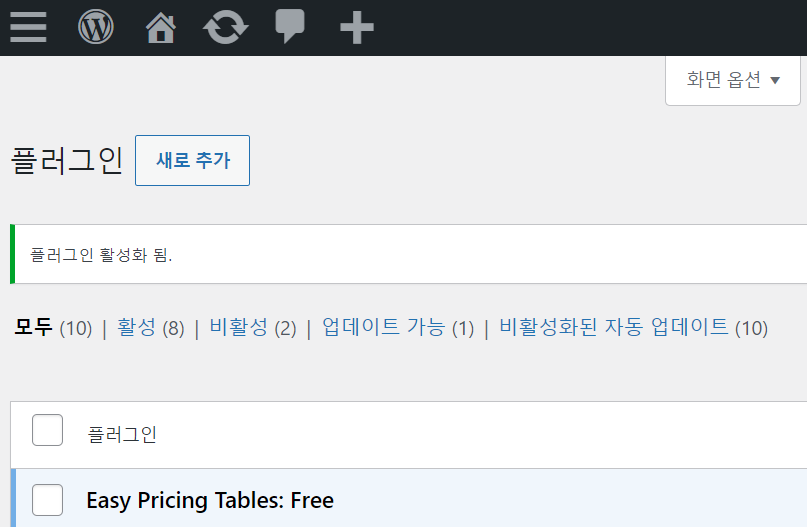Click the WordPress logo icon

tap(96, 27)
